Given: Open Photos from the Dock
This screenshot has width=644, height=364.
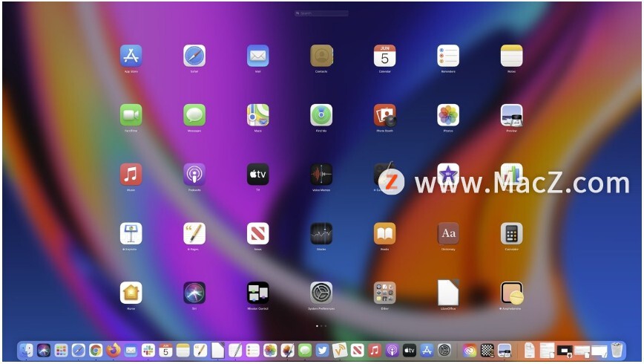Looking at the screenshot, I should pos(270,351).
